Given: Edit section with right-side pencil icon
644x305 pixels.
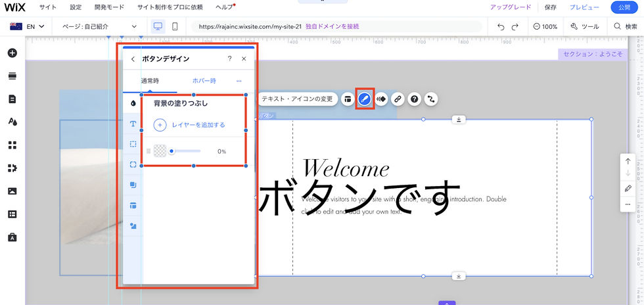Looking at the screenshot, I should 628,189.
